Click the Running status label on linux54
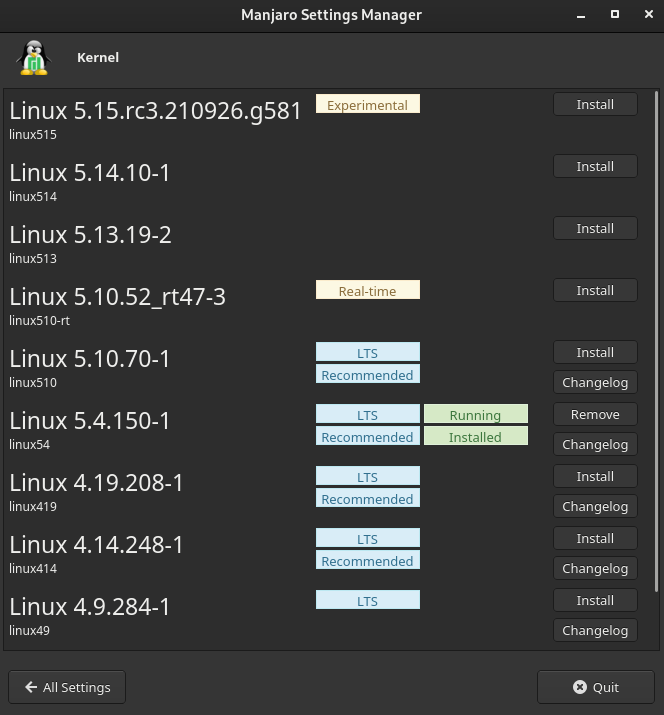Screen dimensions: 664x715 coord(475,415)
